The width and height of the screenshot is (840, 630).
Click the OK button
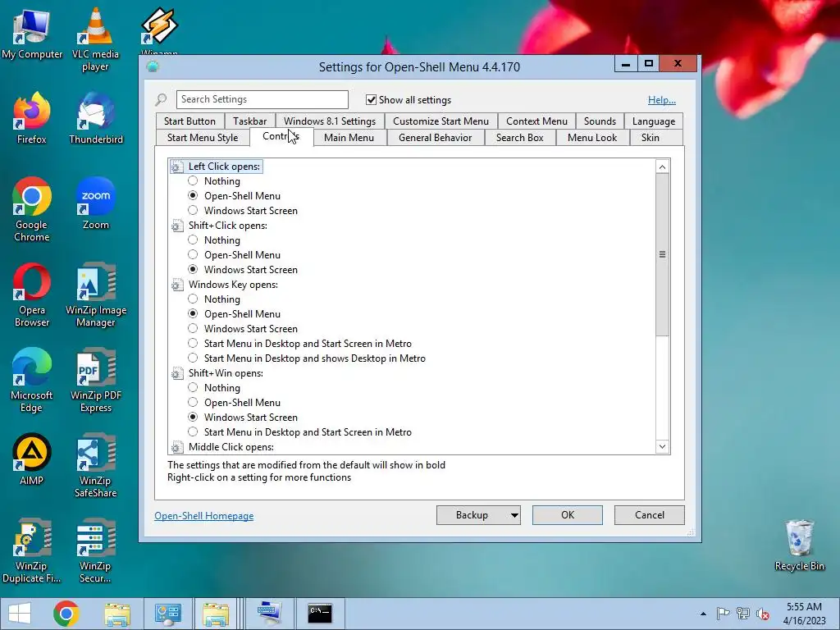(x=568, y=515)
